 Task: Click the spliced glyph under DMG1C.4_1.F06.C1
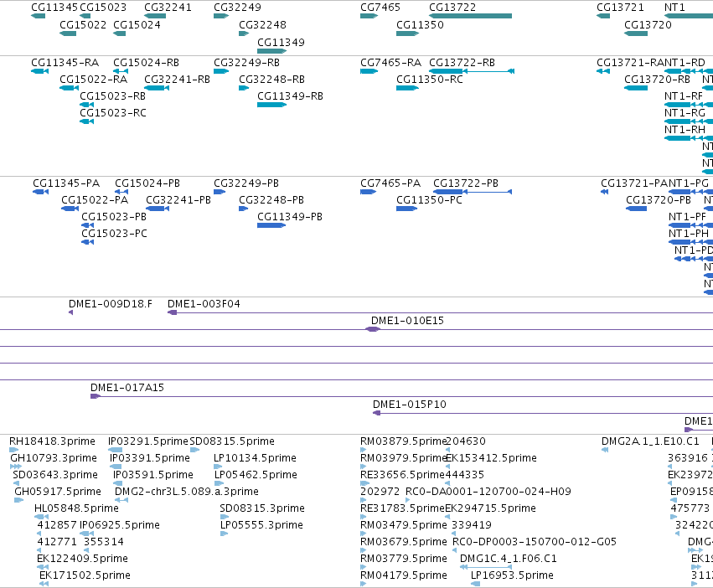coord(486,567)
